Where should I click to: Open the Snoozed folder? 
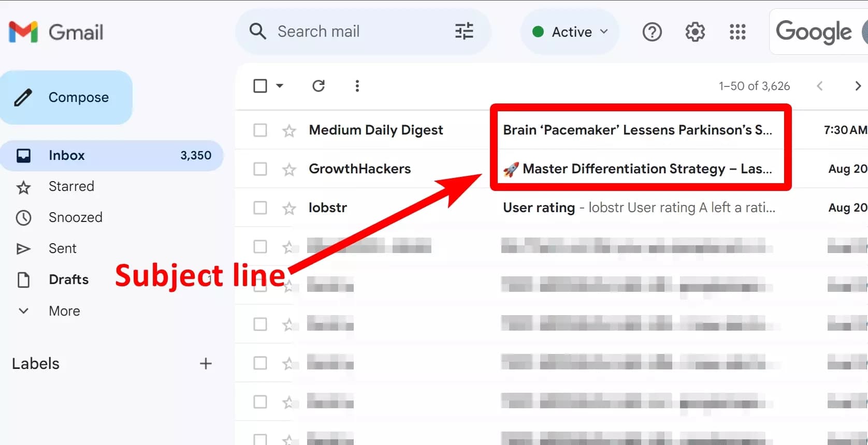[75, 217]
